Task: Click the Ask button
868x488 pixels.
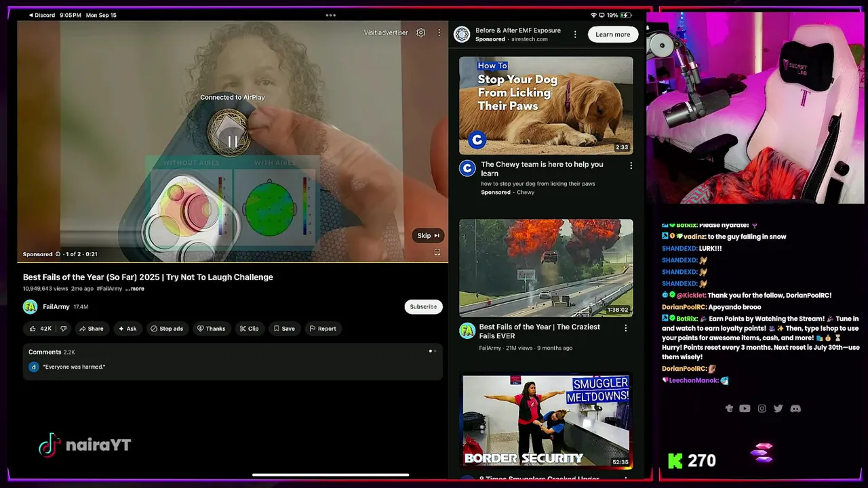Action: tap(127, 329)
